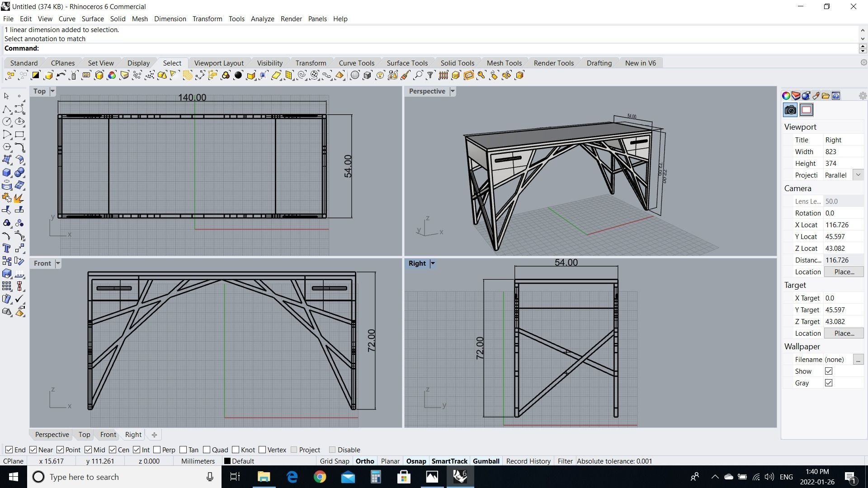This screenshot has height=488, width=868.
Task: Open the Materials panel blue sphere icon
Action: click(x=806, y=96)
